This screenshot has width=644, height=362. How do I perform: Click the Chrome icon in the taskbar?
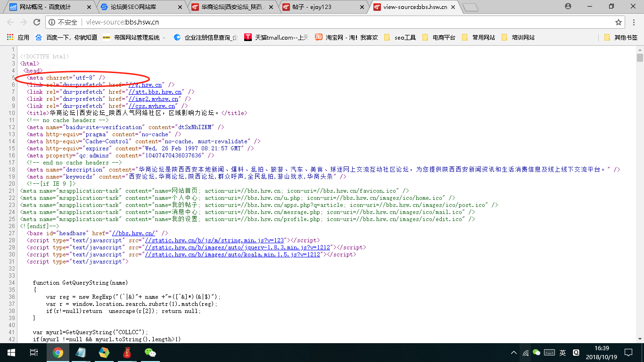pos(58,353)
